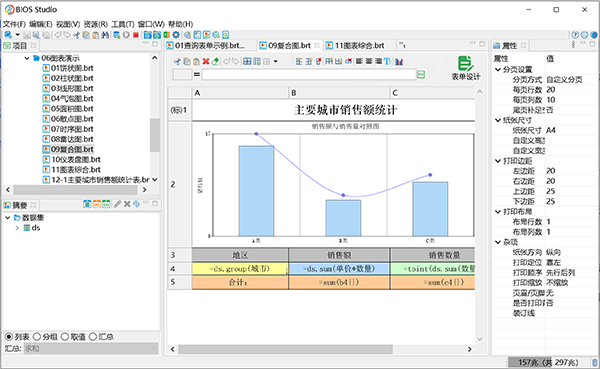Collapse the 杂项 property group
This screenshot has width=600, height=369.
pos(498,242)
